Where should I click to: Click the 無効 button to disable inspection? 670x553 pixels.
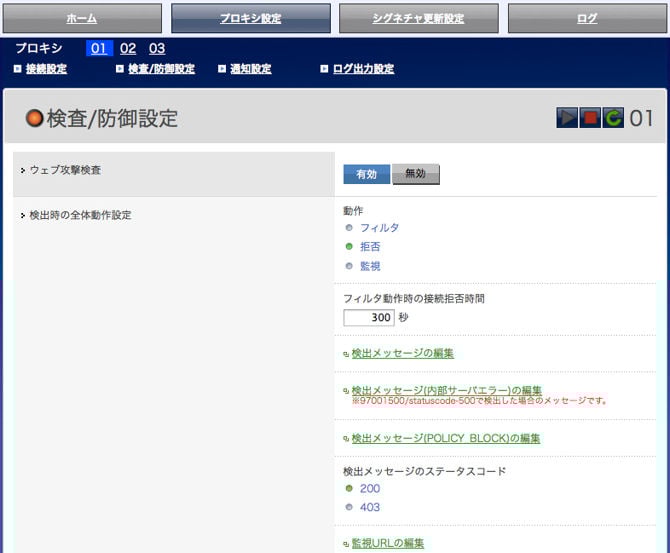point(415,174)
